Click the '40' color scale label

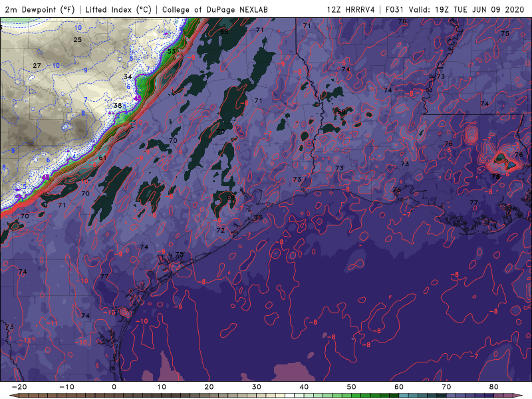304,387
